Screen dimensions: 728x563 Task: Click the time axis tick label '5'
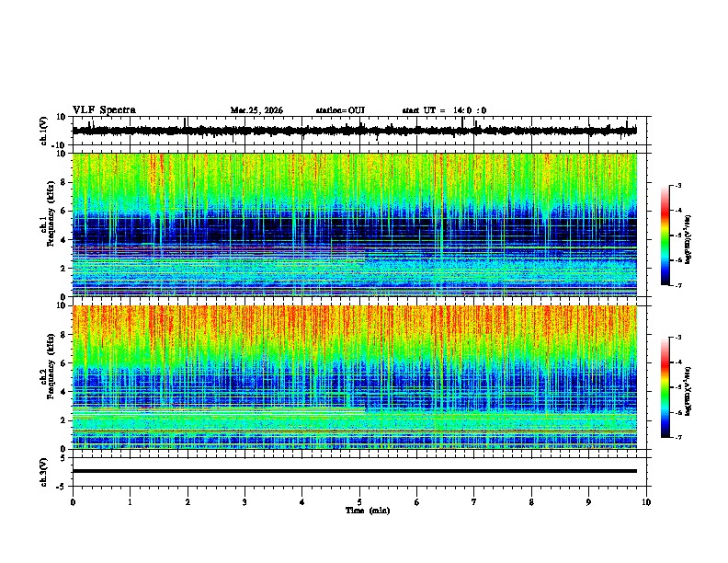click(359, 502)
